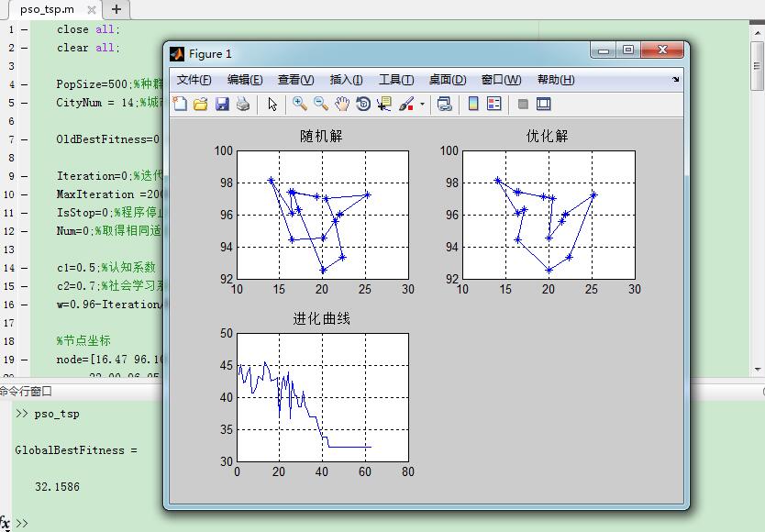Click the evolution curve plot axes
The width and height of the screenshot is (765, 532).
[323, 397]
